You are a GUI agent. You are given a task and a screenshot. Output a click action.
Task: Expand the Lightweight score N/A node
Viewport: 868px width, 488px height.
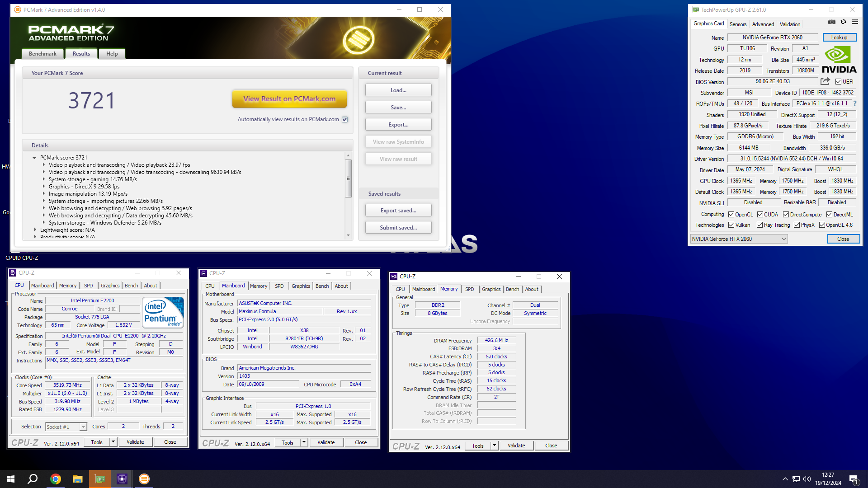click(x=35, y=230)
